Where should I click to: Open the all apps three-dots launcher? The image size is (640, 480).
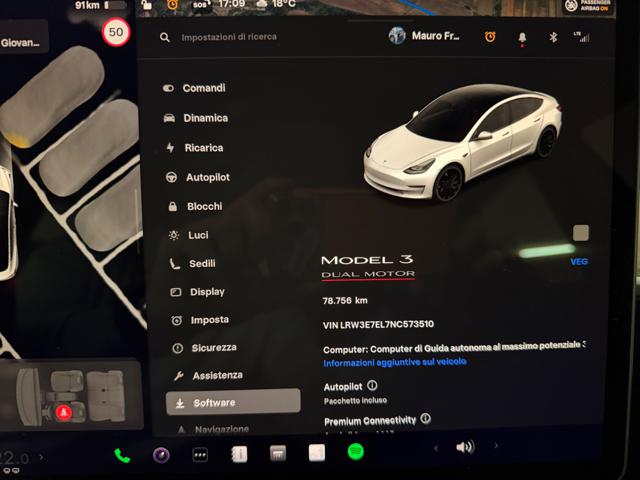coord(199,454)
